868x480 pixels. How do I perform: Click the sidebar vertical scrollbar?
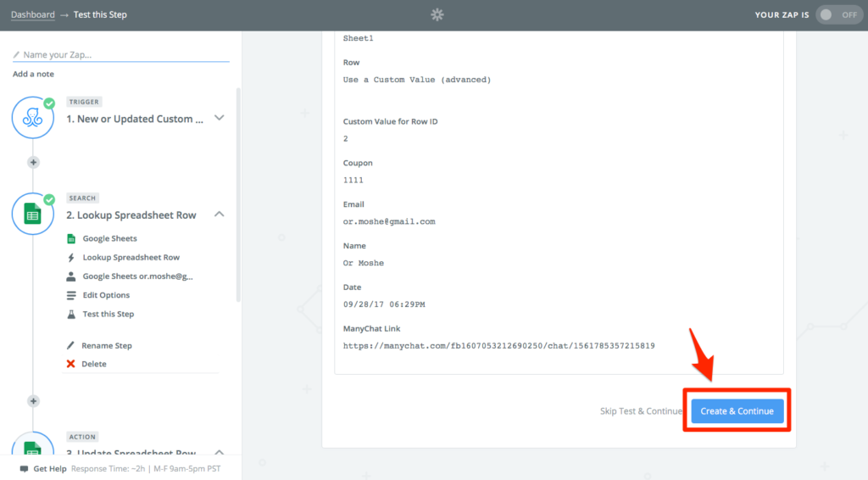click(238, 193)
